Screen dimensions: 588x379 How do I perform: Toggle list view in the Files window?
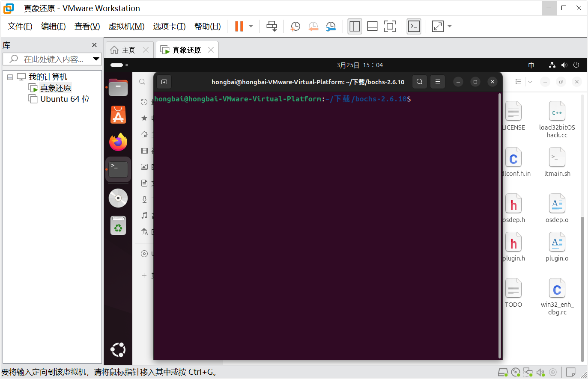[x=518, y=82]
